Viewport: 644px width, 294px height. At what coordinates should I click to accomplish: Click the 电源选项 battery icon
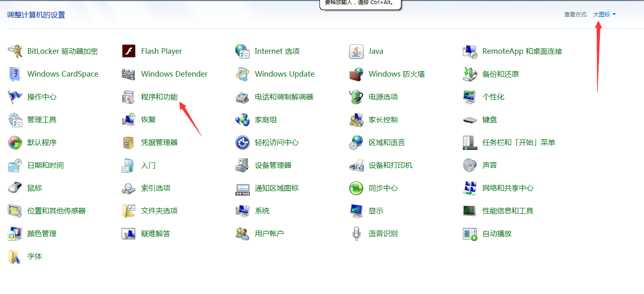[356, 97]
